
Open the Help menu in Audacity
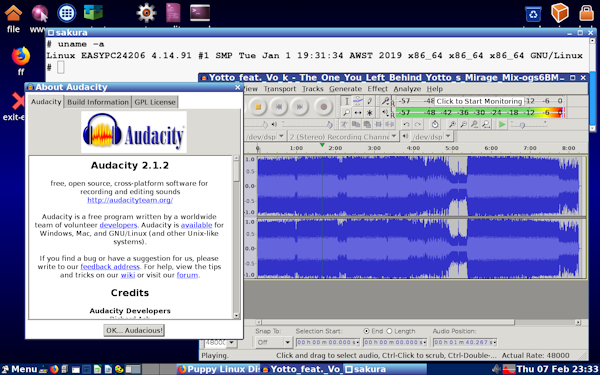click(435, 89)
